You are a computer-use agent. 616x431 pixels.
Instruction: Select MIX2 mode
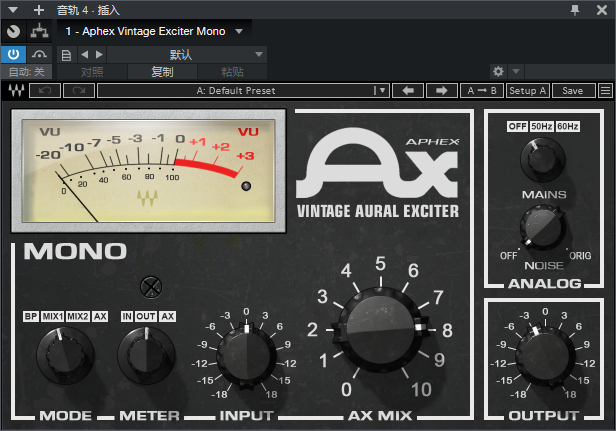[x=78, y=316]
